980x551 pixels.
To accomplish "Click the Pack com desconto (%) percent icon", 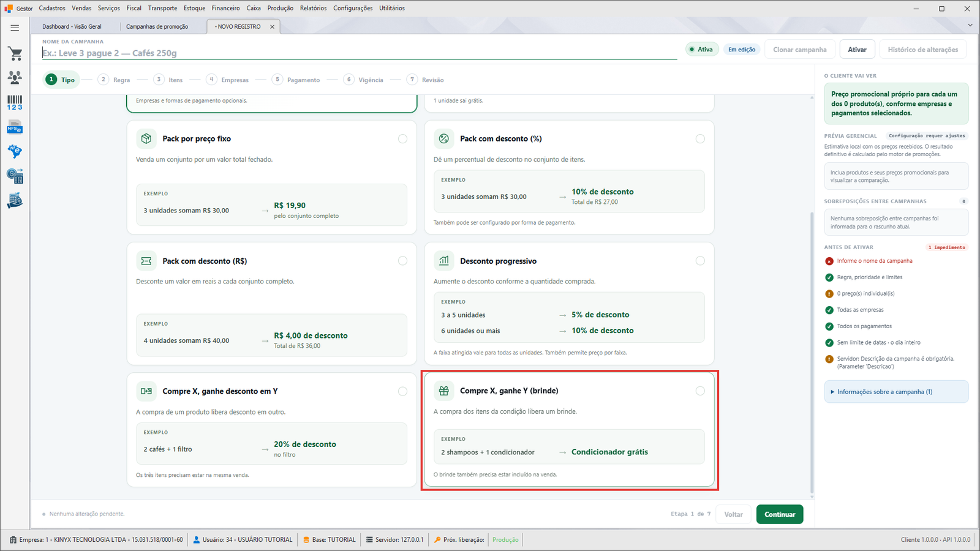I will (x=444, y=139).
